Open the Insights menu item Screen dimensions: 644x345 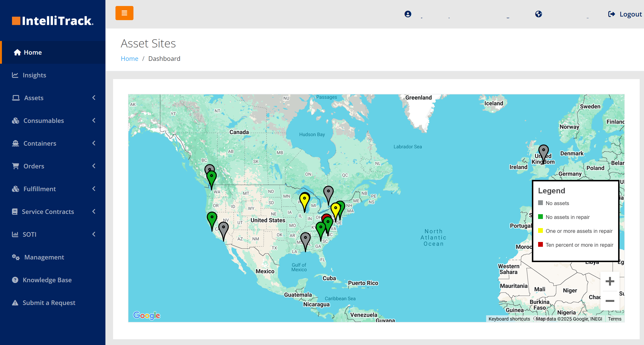34,75
